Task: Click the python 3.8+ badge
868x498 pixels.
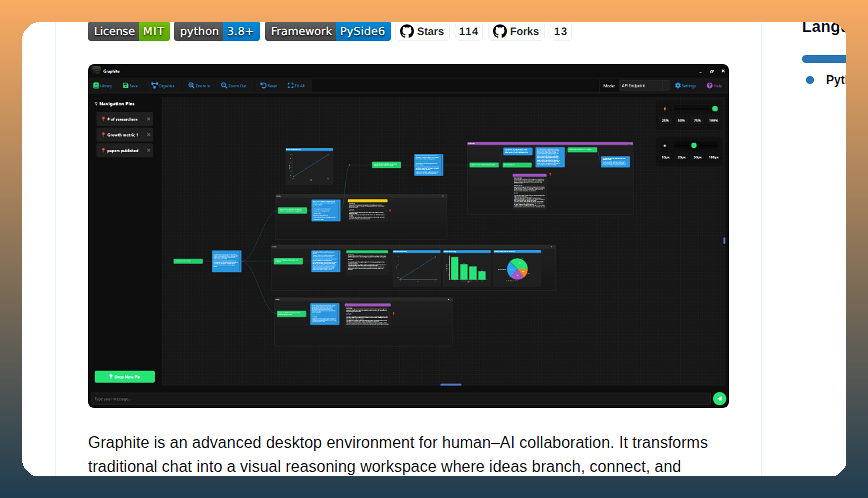Action: click(217, 32)
